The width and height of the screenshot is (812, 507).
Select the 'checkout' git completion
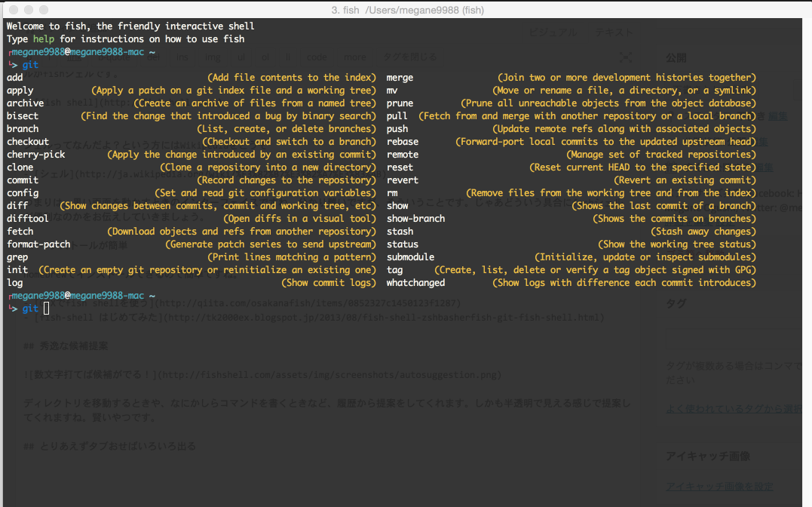point(27,142)
